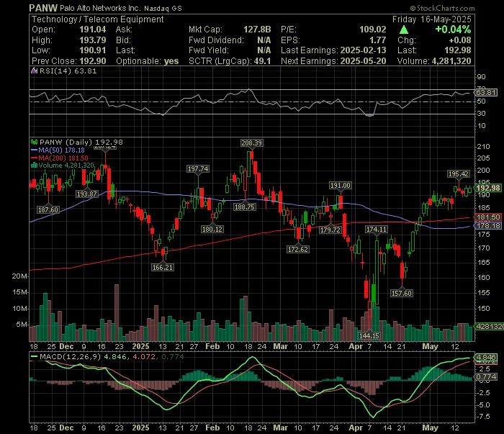
Task: Click the Chg value +0.08
Action: coord(460,40)
